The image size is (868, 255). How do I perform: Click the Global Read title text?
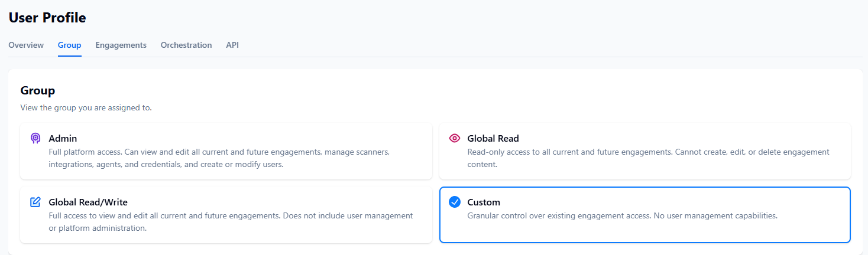[493, 138]
